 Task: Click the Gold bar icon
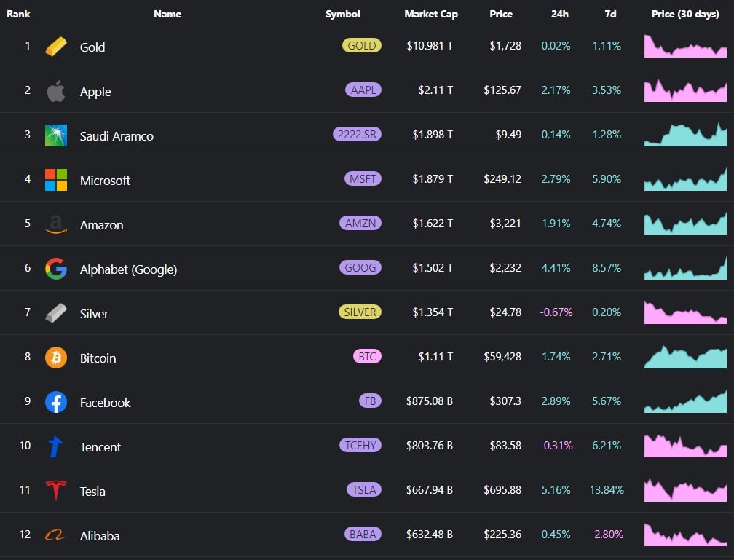(x=56, y=47)
